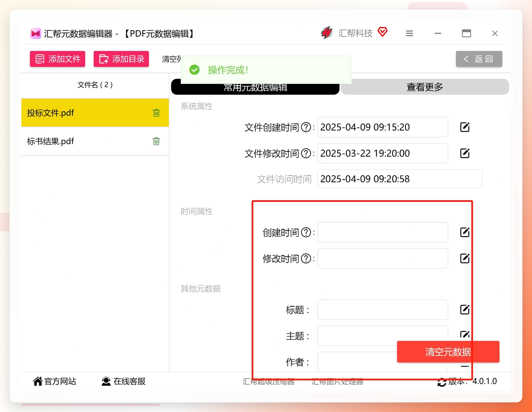Click the empty 创建时间 field
This screenshot has height=412, width=532.
click(383, 232)
